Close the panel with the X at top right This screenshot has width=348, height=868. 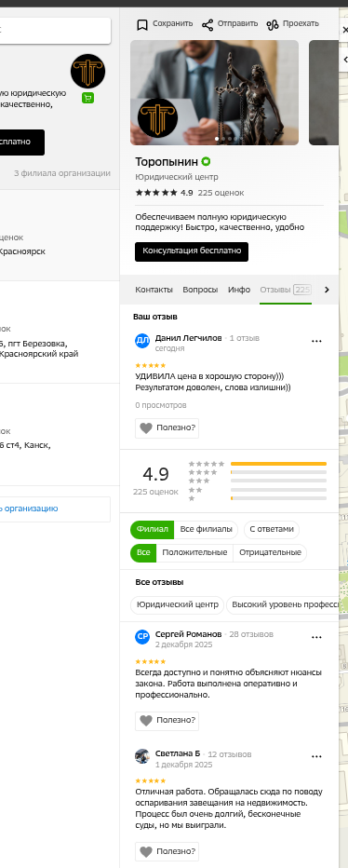point(344,30)
